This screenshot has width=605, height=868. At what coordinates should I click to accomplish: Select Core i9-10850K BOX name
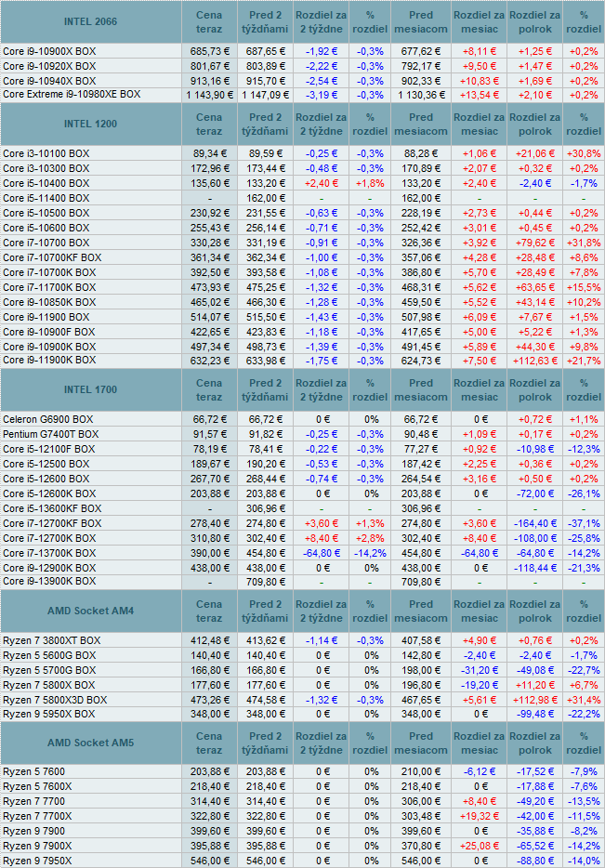(x=49, y=302)
